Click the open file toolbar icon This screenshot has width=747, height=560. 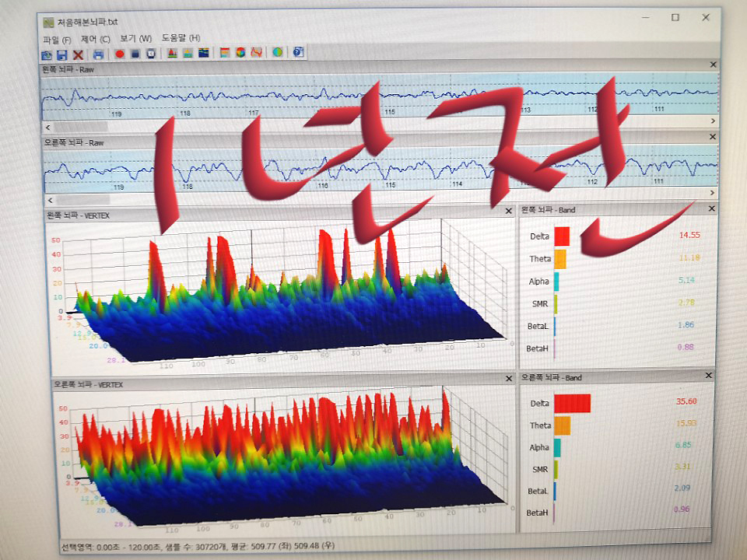tap(47, 54)
